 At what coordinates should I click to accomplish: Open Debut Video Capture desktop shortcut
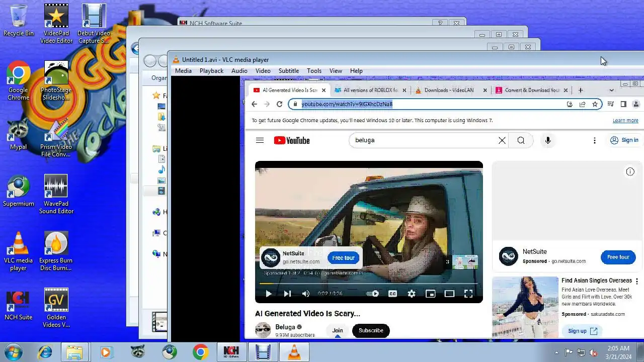[x=94, y=24]
